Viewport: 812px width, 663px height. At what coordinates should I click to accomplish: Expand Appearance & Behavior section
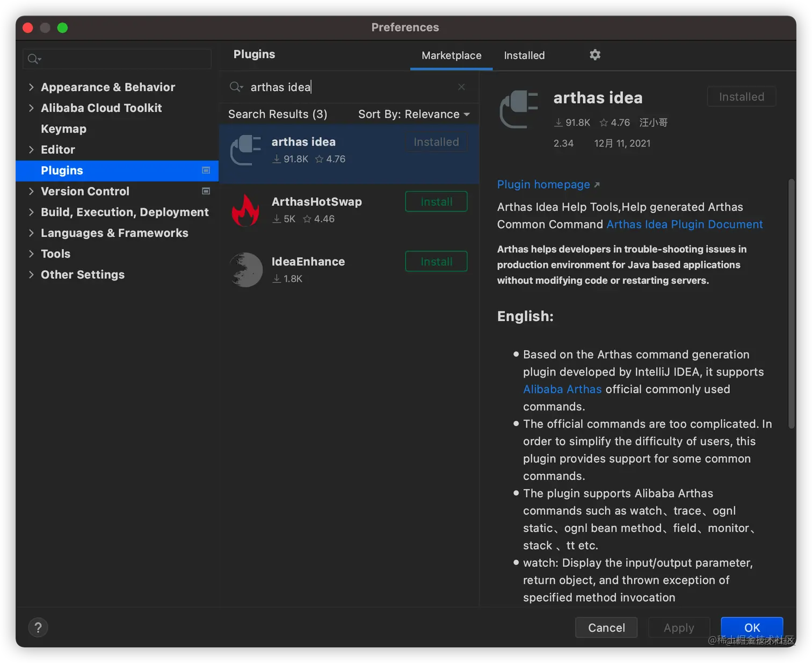tap(31, 87)
